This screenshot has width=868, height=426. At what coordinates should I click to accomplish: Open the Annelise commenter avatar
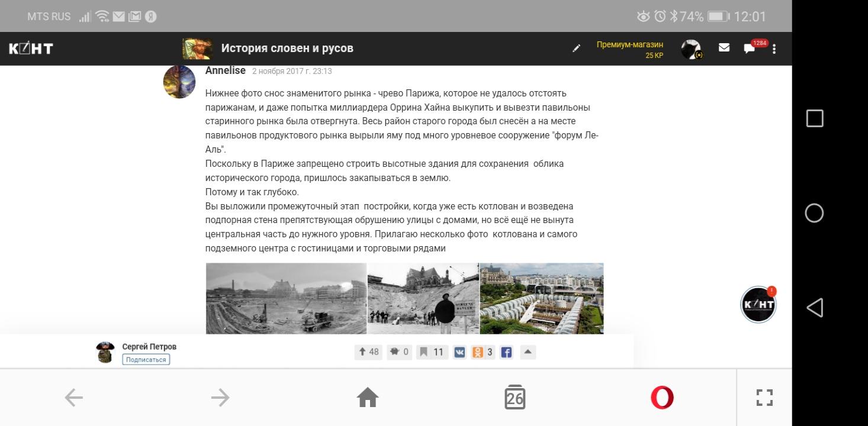pyautogui.click(x=179, y=82)
